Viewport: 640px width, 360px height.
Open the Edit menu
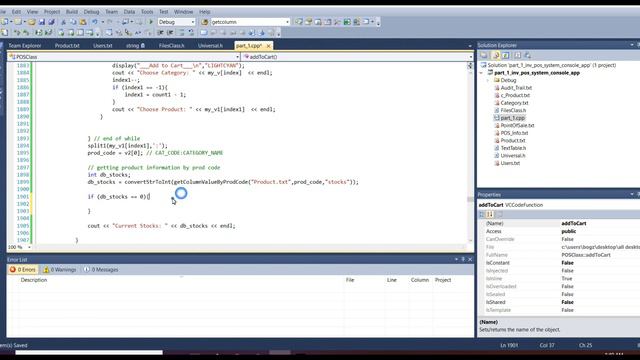tap(16, 12)
